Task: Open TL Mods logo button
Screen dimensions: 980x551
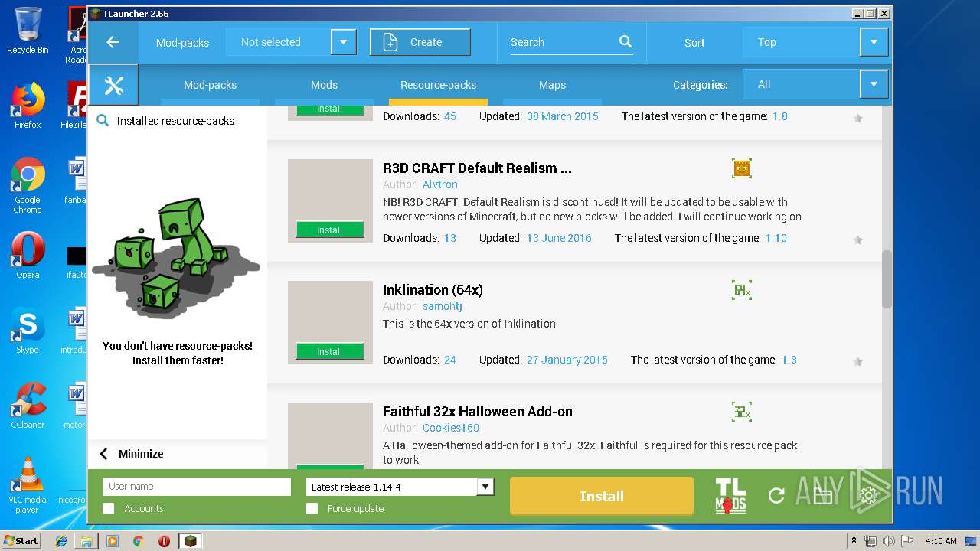Action: [730, 496]
